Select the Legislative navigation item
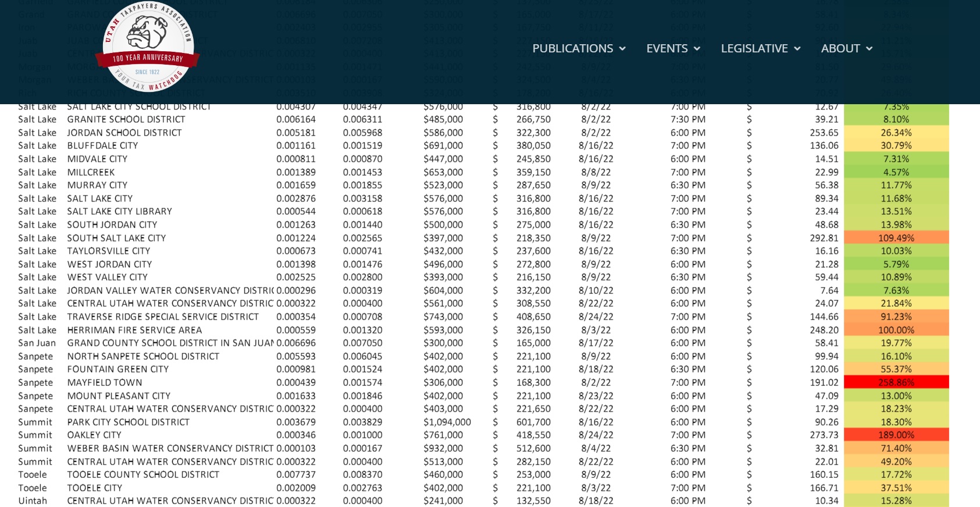Image resolution: width=980 pixels, height=507 pixels. pyautogui.click(x=754, y=49)
